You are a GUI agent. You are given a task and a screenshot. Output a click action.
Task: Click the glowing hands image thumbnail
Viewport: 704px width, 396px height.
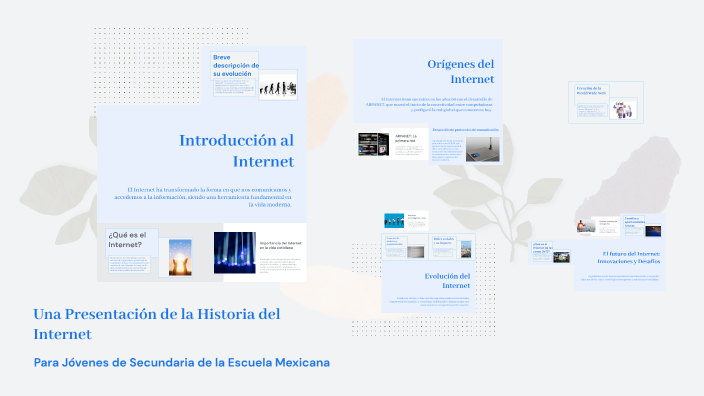coord(180,257)
